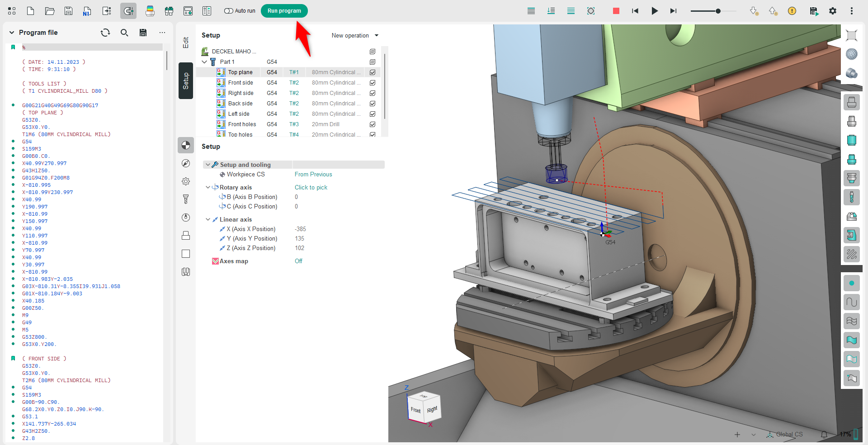
Task: Select the Front side operation
Action: point(288,83)
